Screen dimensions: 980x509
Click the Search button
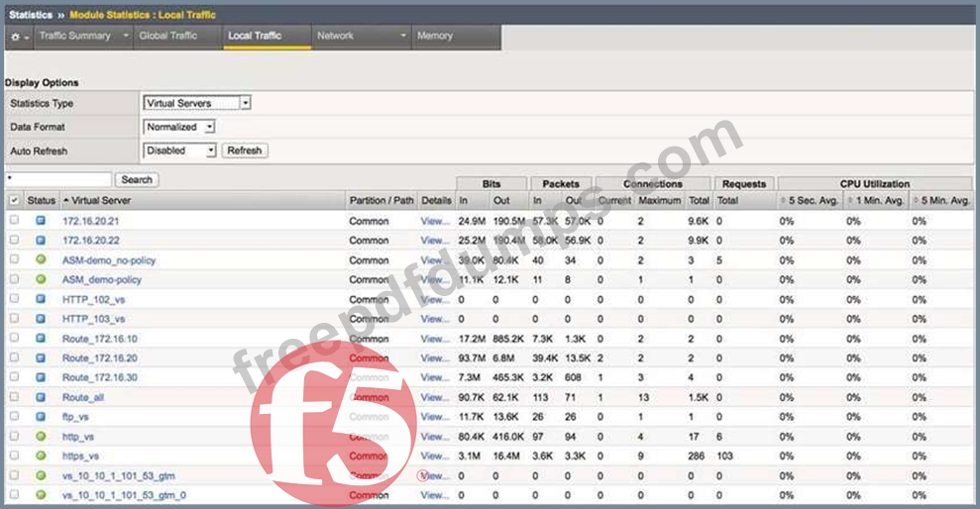tap(137, 180)
